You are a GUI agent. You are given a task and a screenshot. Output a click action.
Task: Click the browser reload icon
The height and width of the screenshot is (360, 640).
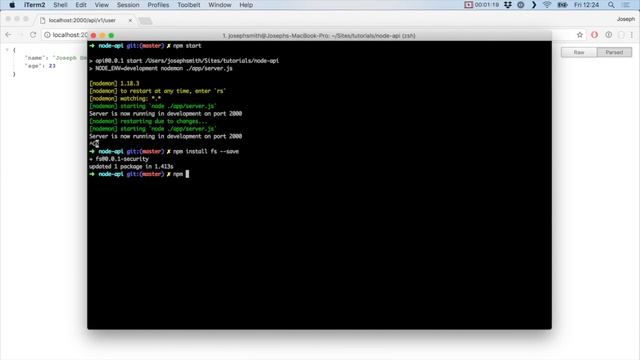click(x=33, y=35)
